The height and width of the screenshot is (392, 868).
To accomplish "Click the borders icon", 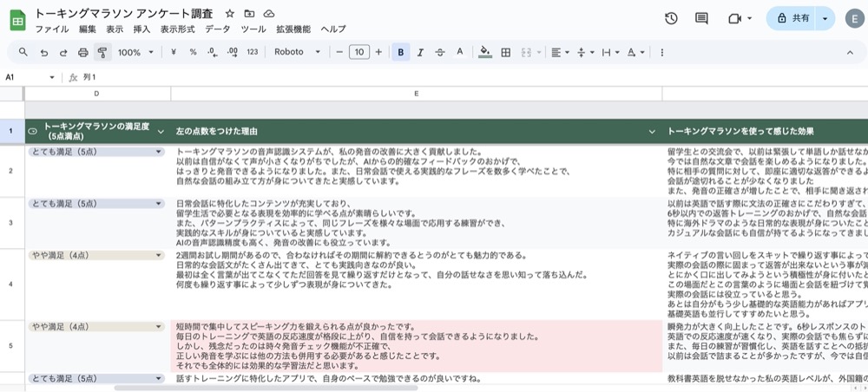I will click(505, 52).
